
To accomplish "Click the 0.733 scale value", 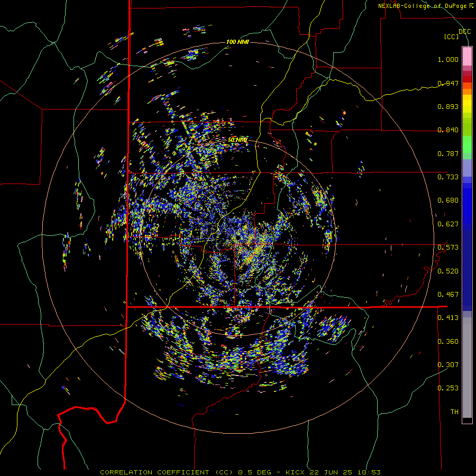I will pyautogui.click(x=448, y=177).
